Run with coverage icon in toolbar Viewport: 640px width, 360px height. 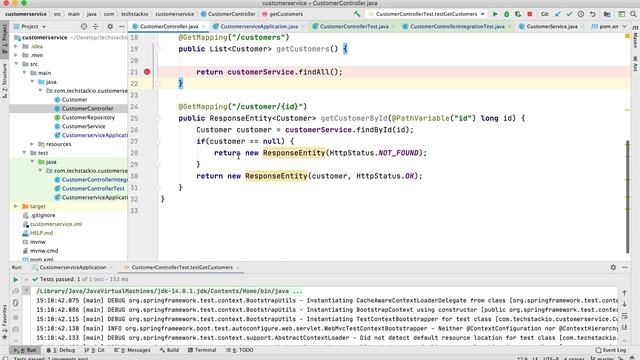point(518,14)
